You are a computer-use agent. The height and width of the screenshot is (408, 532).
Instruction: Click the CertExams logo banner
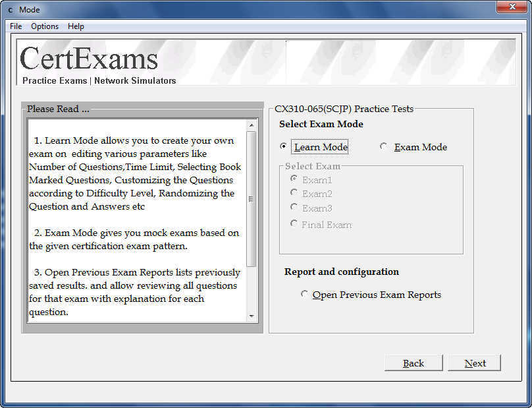coord(266,62)
